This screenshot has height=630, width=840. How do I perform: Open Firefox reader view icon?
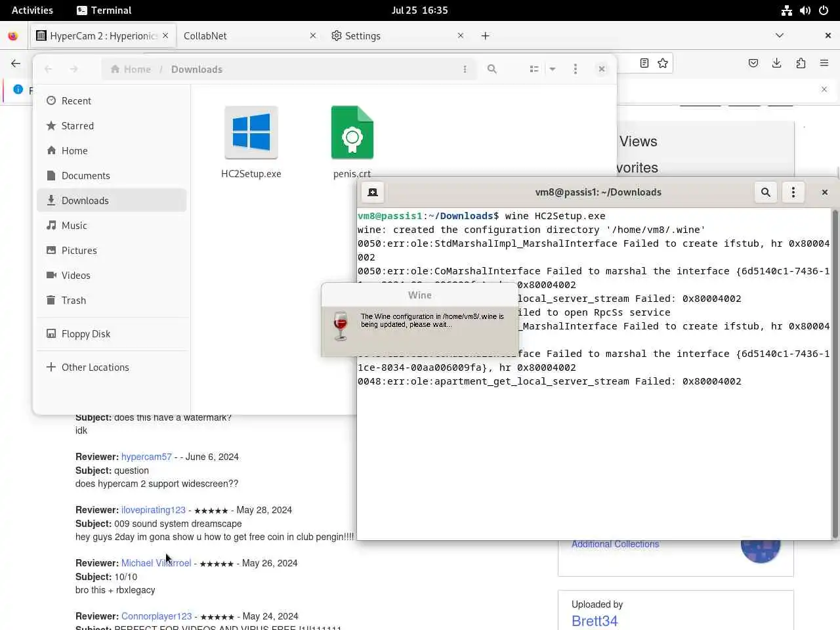[x=644, y=63]
